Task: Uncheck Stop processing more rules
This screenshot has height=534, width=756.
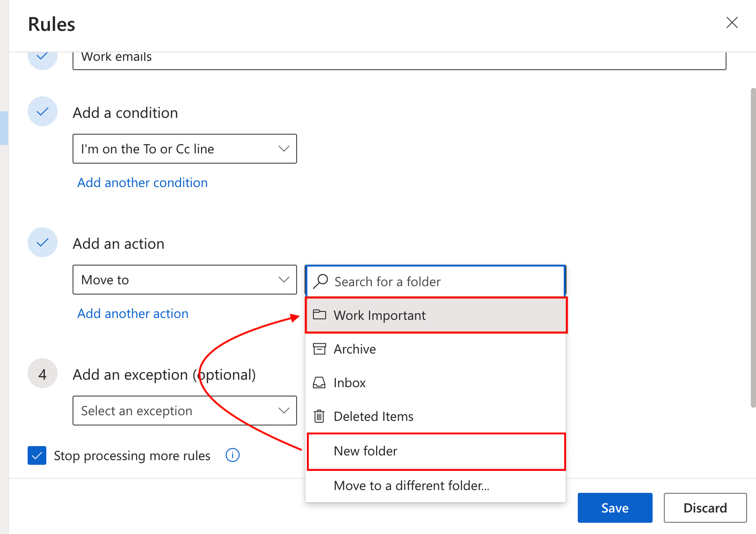Action: pos(37,455)
